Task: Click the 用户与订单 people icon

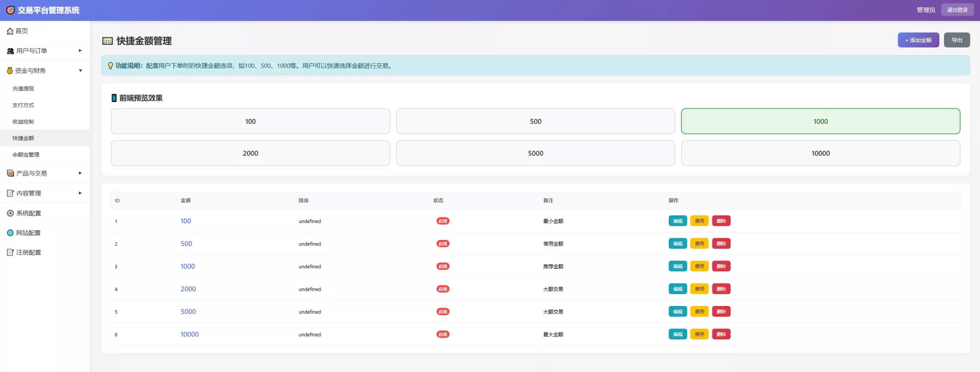Action: [x=11, y=51]
